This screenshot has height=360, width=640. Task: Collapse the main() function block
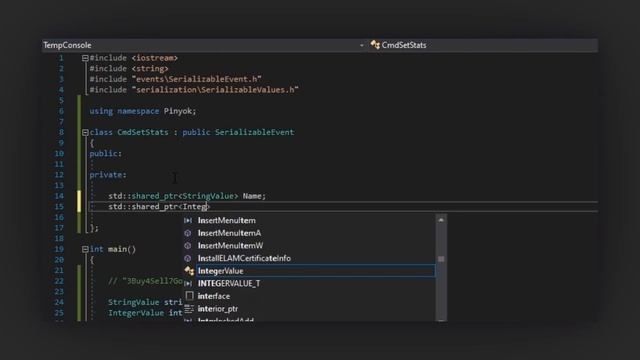pos(85,249)
